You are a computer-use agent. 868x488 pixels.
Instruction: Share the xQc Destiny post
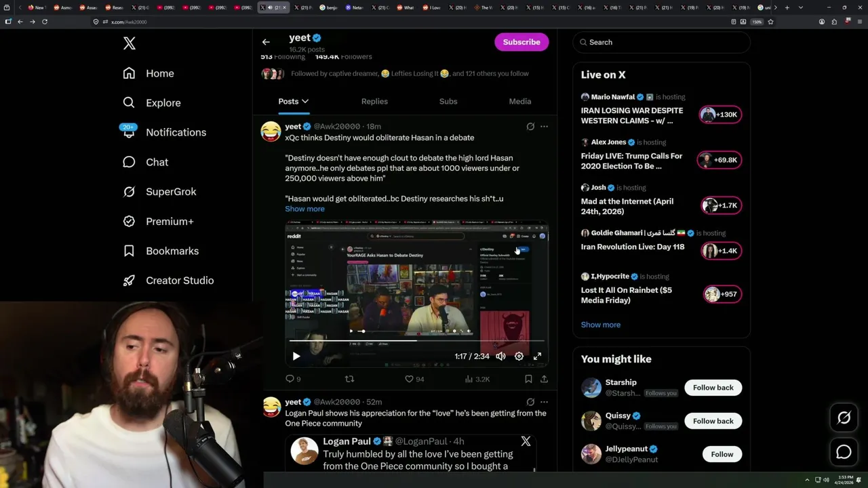pyautogui.click(x=544, y=379)
